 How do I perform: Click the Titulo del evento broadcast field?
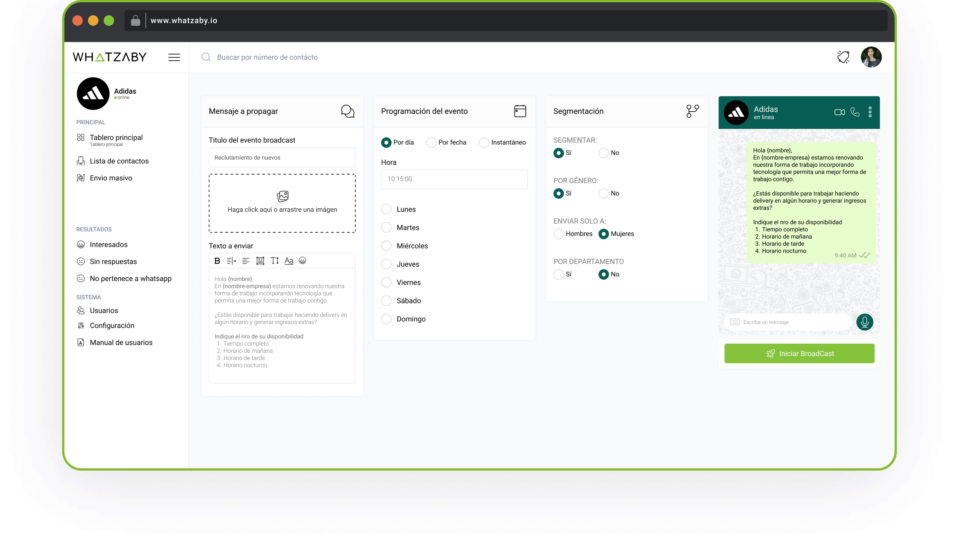click(282, 158)
